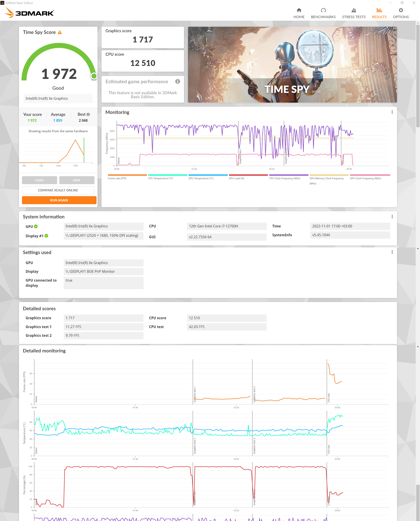Click the 3DMark logo

[x=29, y=12]
